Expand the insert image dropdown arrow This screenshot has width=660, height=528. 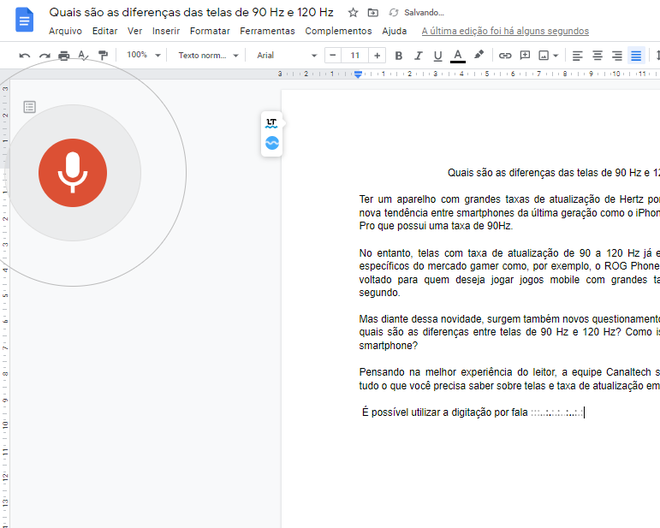[x=556, y=56]
